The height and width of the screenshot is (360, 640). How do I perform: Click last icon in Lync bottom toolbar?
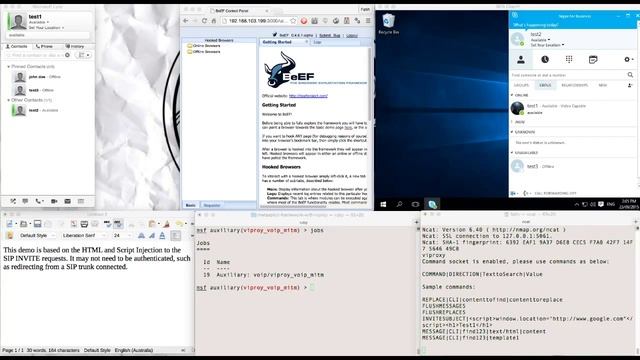[x=81, y=201]
